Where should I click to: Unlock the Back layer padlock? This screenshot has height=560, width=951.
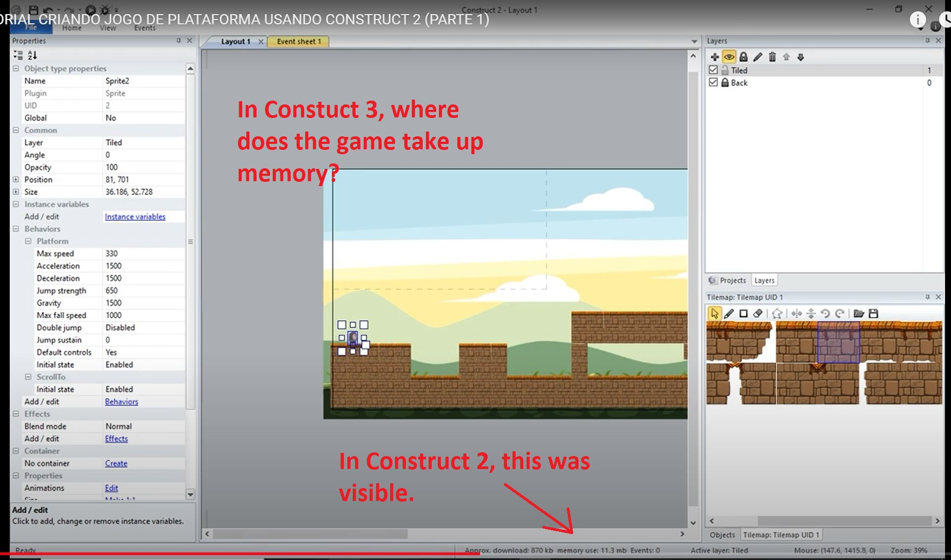725,82
